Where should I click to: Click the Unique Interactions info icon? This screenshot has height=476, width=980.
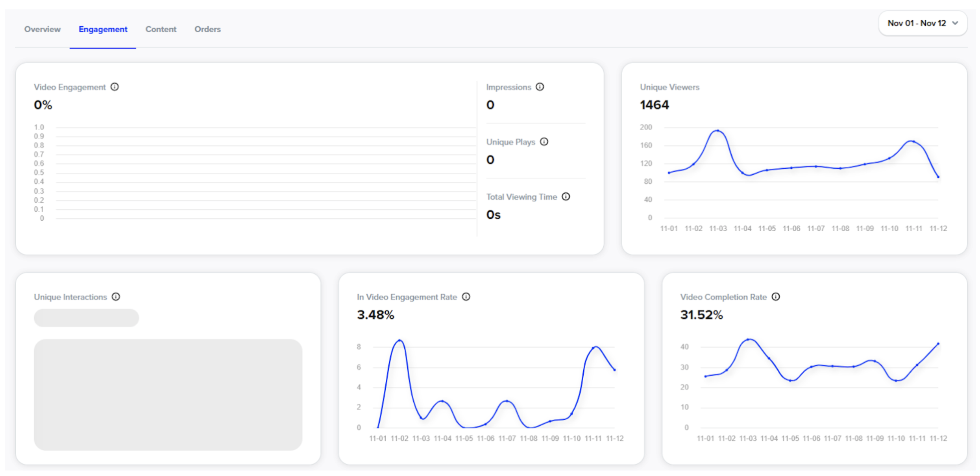(116, 297)
